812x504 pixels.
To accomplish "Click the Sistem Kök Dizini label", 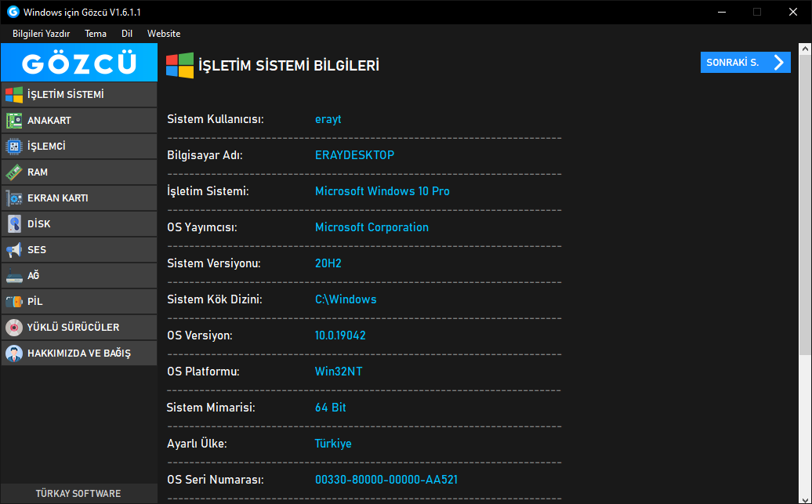I will pyautogui.click(x=215, y=299).
